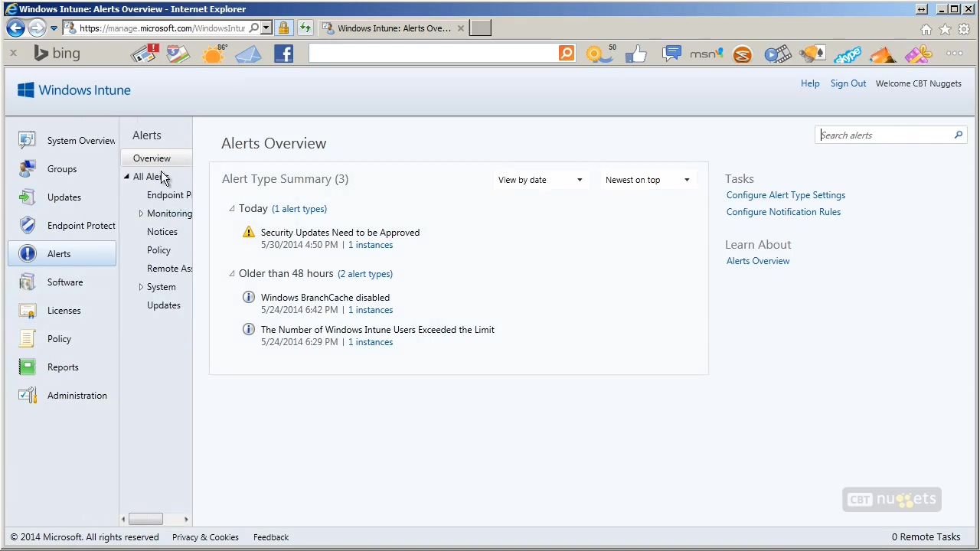Select Policy in the Alerts tree
Screen dimensions: 980x551
(158, 250)
